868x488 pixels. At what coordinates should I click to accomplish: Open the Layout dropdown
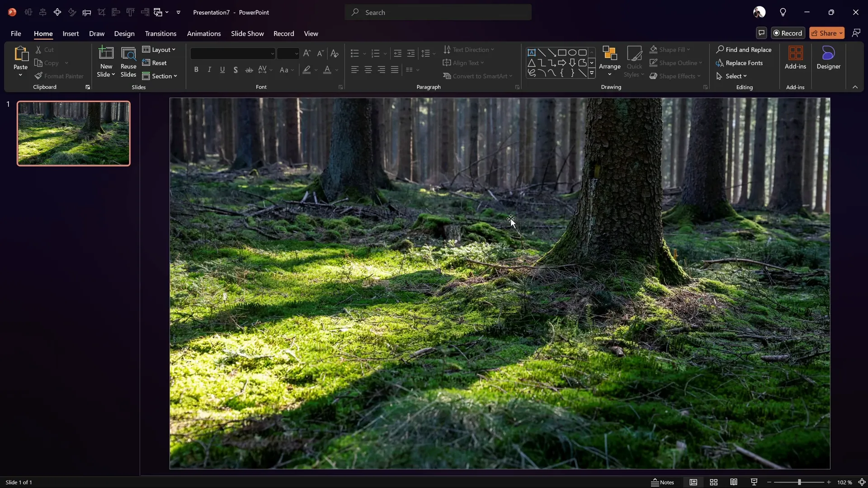point(159,50)
